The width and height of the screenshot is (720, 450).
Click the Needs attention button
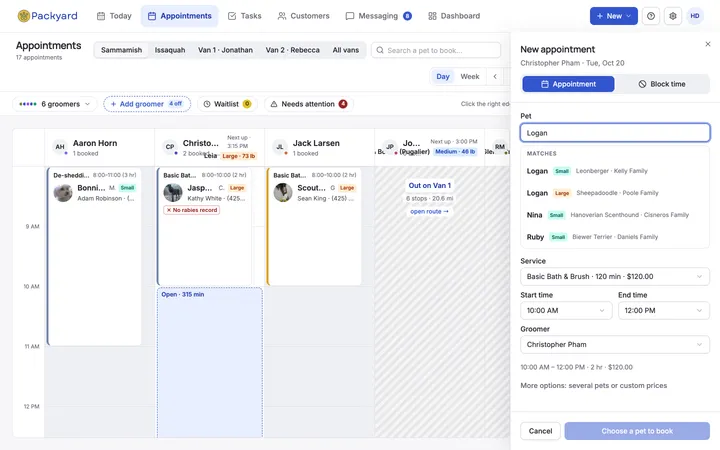[309, 104]
